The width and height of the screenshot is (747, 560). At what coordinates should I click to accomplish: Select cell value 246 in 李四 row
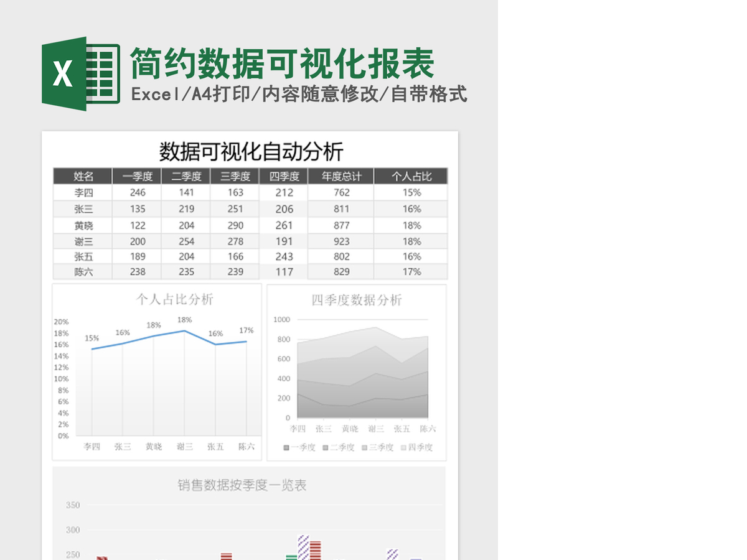tap(138, 193)
